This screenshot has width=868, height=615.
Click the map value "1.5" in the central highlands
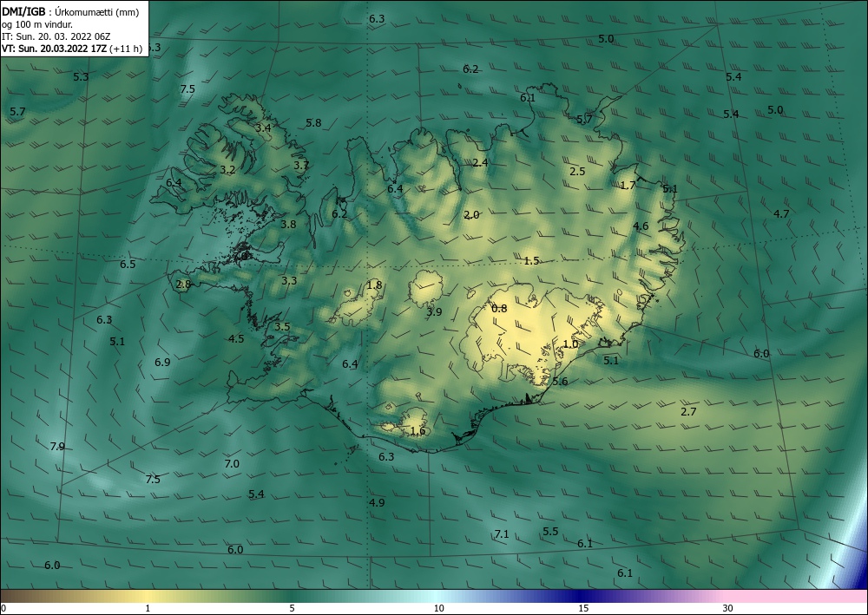point(531,261)
